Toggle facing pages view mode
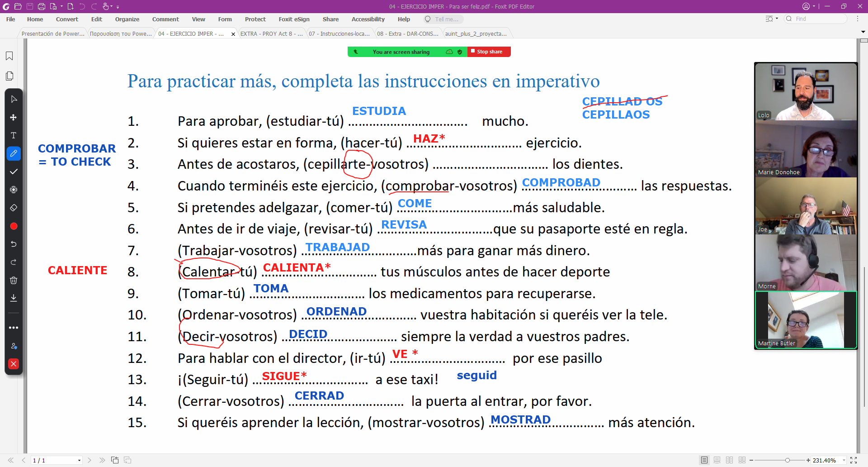The height and width of the screenshot is (467, 868). [x=730, y=460]
